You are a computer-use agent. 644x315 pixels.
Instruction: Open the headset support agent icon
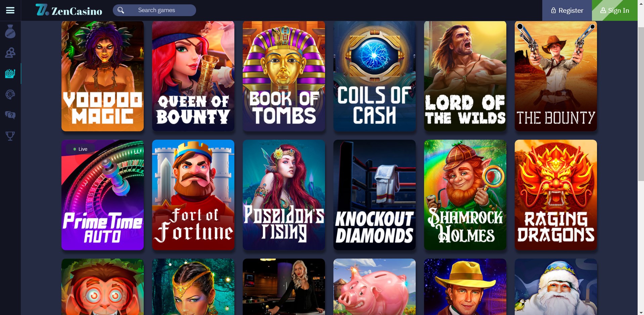[10, 94]
